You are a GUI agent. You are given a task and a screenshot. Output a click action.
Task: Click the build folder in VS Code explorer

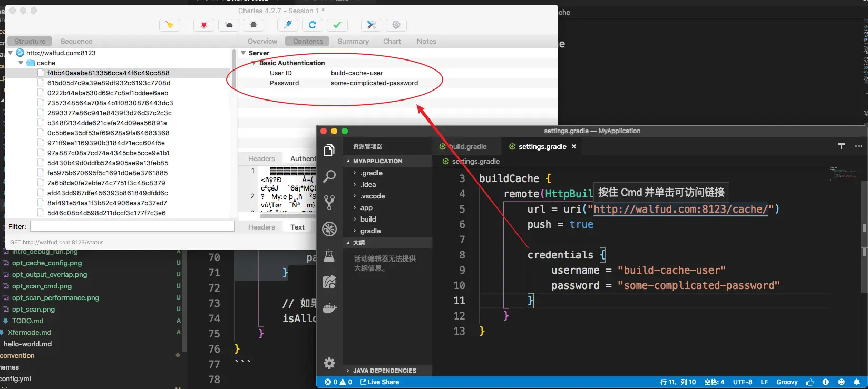click(x=368, y=219)
